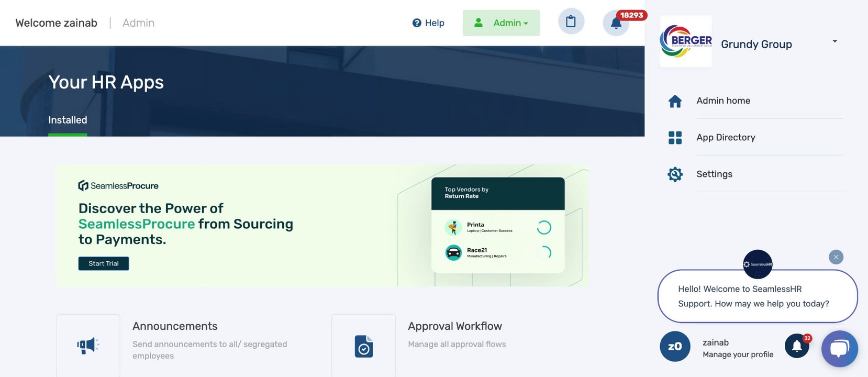The height and width of the screenshot is (377, 868).
Task: Click the user icon inside Admin button
Action: (x=478, y=23)
